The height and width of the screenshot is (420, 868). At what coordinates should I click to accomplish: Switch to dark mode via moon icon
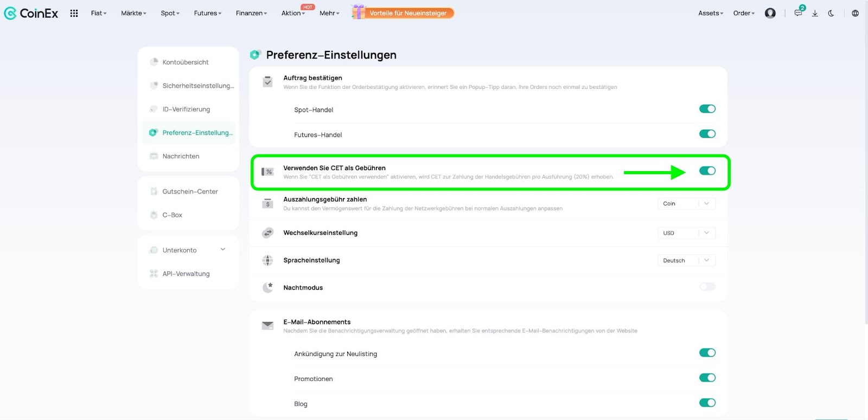831,13
